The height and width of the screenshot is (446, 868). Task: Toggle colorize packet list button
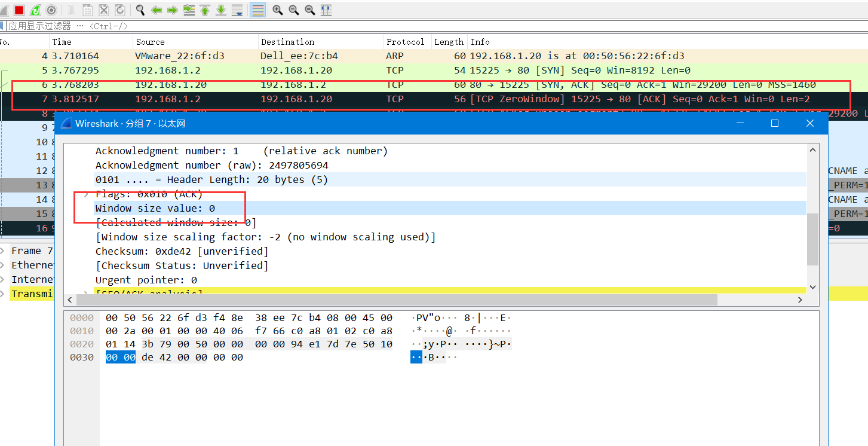point(257,10)
